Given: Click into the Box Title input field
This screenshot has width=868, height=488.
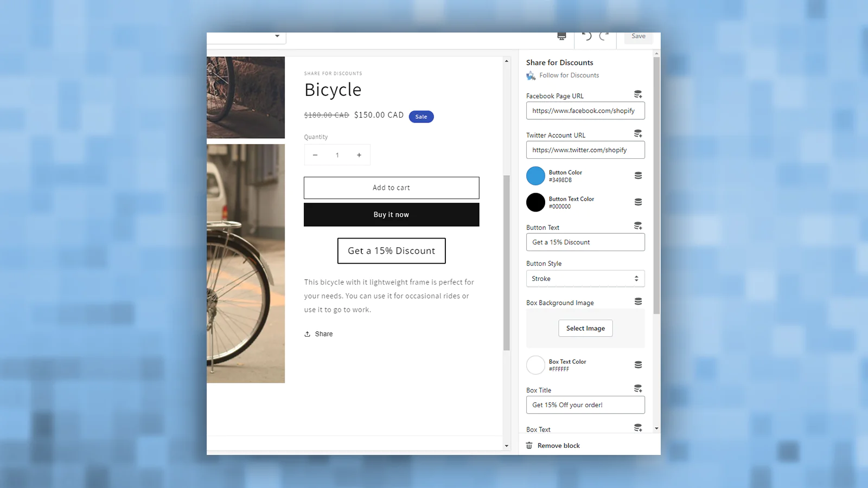Looking at the screenshot, I should 585,405.
